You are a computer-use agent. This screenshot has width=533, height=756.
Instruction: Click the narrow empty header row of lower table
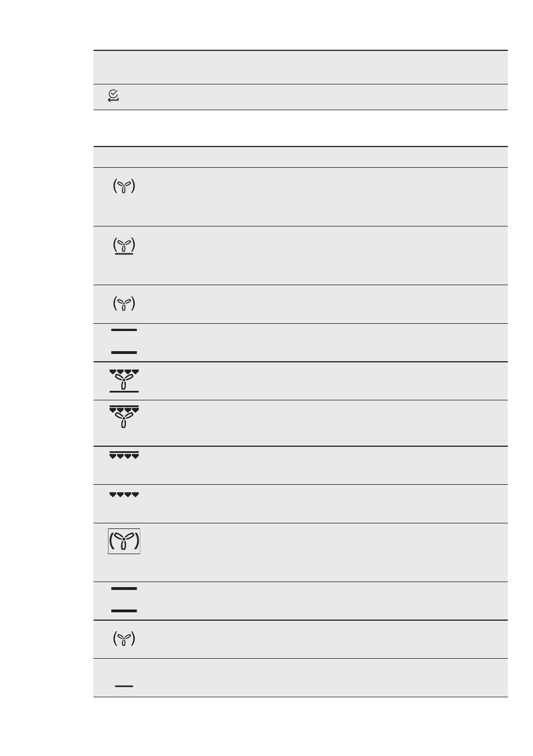300,157
